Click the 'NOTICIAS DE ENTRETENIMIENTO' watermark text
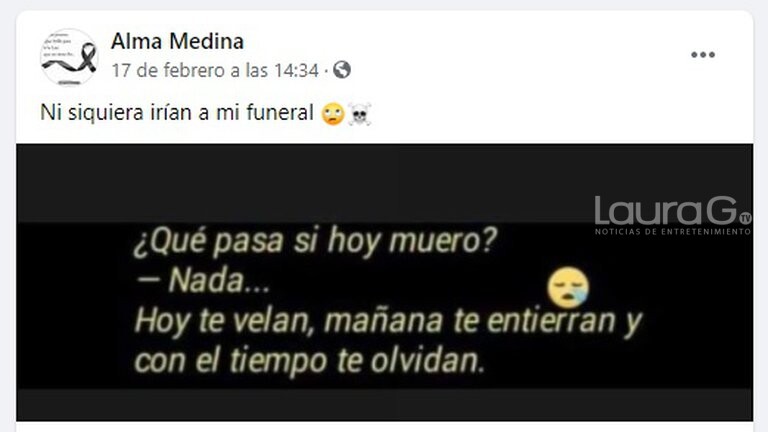 (672, 232)
